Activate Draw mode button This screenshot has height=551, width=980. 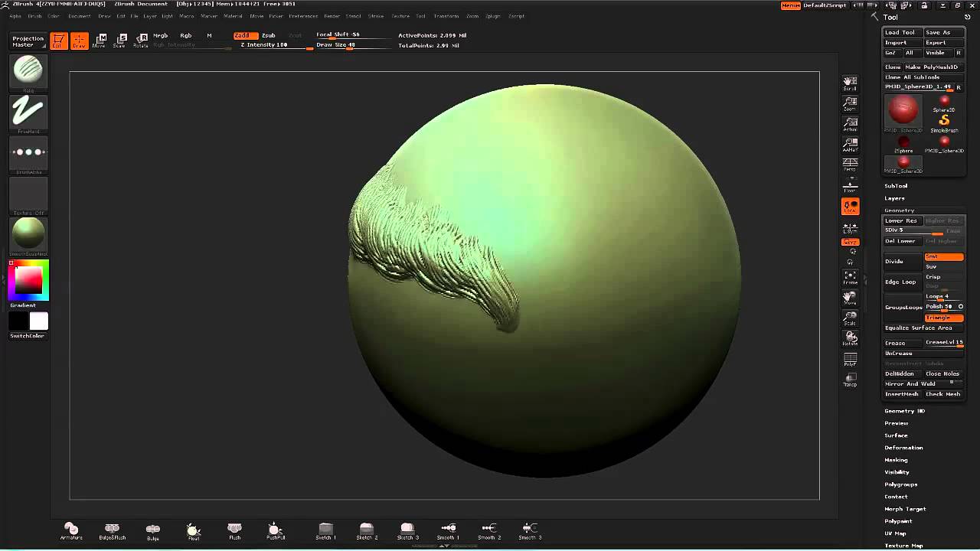click(x=79, y=41)
